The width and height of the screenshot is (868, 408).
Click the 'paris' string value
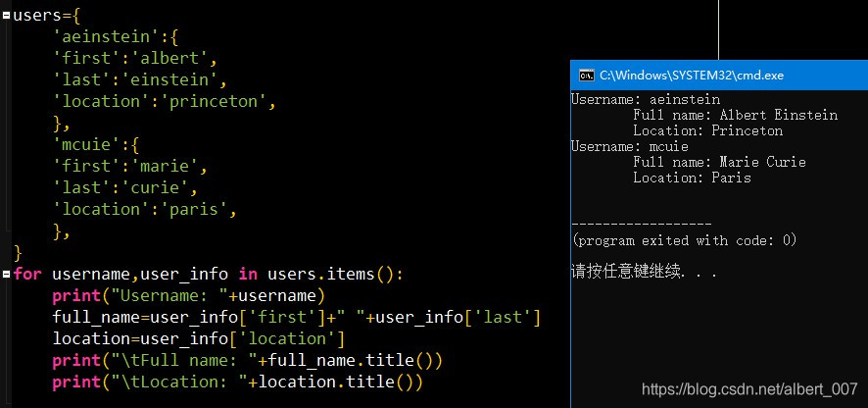pos(194,210)
